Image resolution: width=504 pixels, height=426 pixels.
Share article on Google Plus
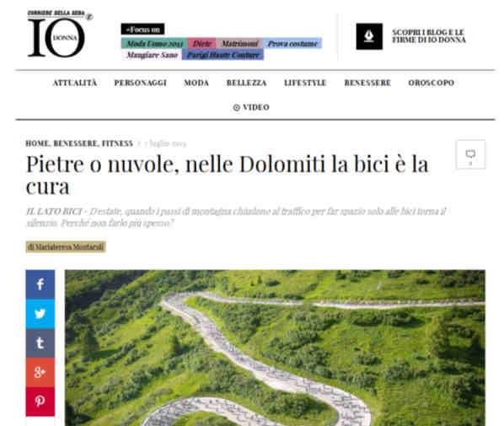pos(40,372)
